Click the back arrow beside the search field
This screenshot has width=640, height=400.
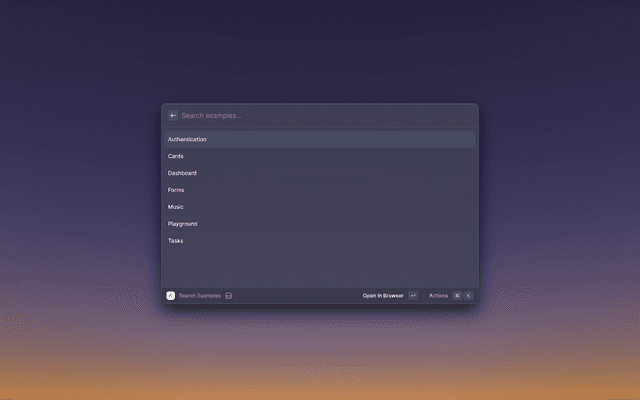point(173,115)
